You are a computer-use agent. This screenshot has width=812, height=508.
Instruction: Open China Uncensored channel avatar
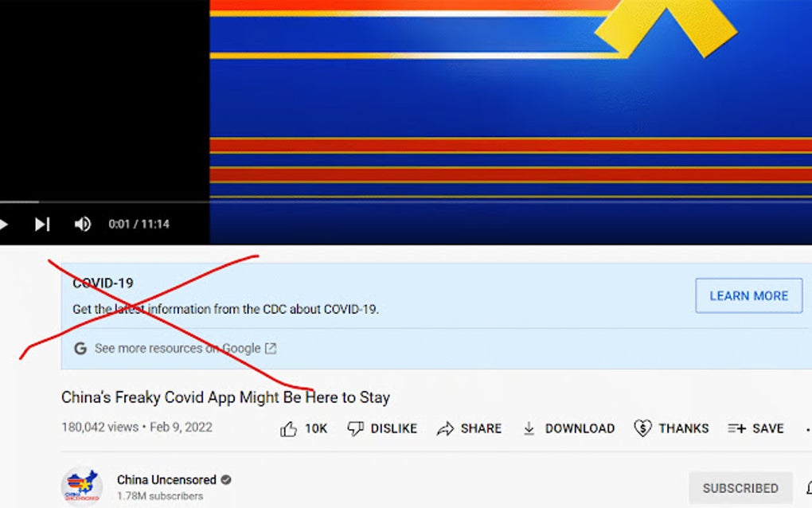[82, 487]
